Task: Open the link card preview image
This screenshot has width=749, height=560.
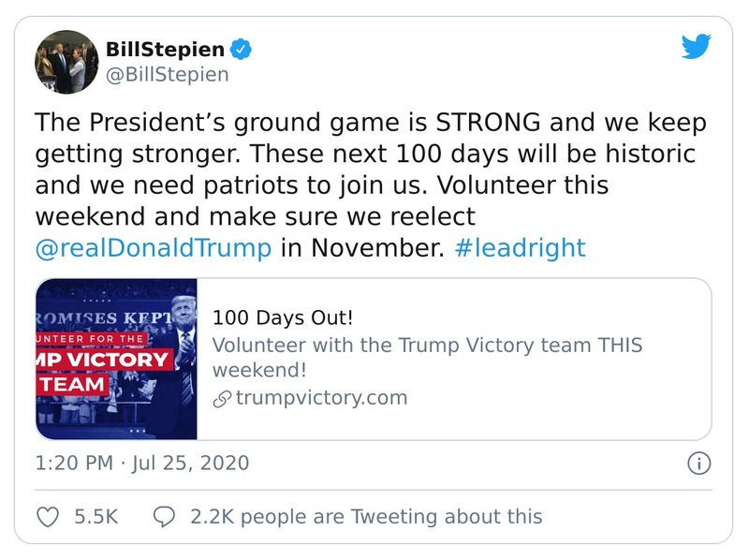Action: (116, 359)
